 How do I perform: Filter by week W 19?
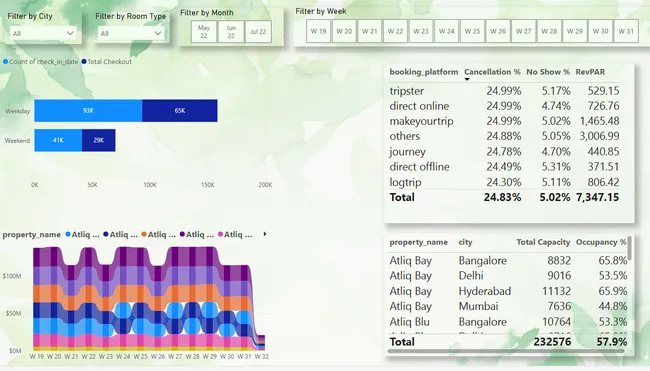[x=318, y=31]
